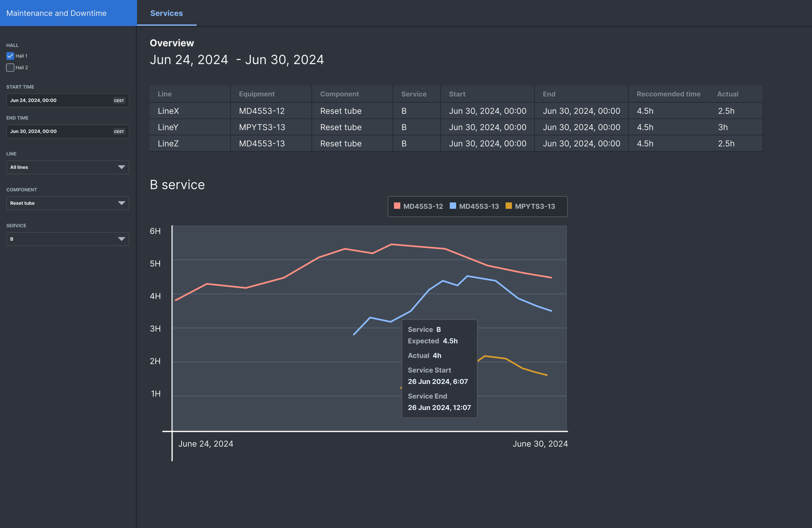Click the blue MD4553-13 legend swatch
Screen dimensions: 812x528
453,206
